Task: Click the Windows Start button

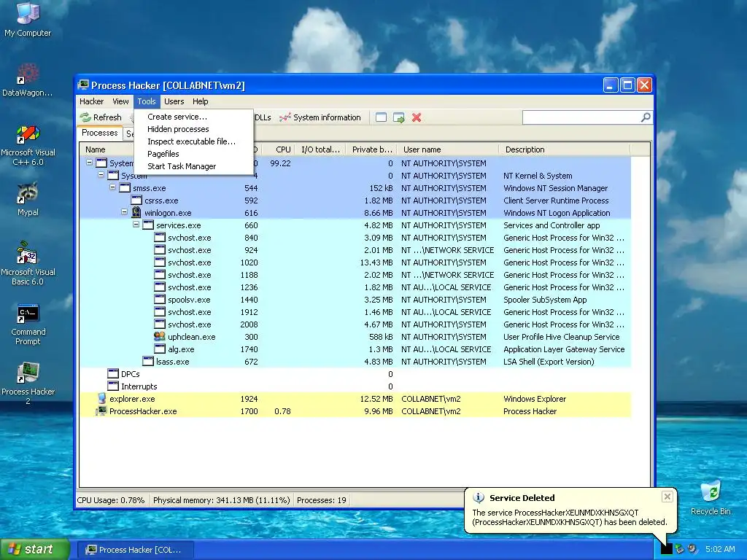Action: 35,549
